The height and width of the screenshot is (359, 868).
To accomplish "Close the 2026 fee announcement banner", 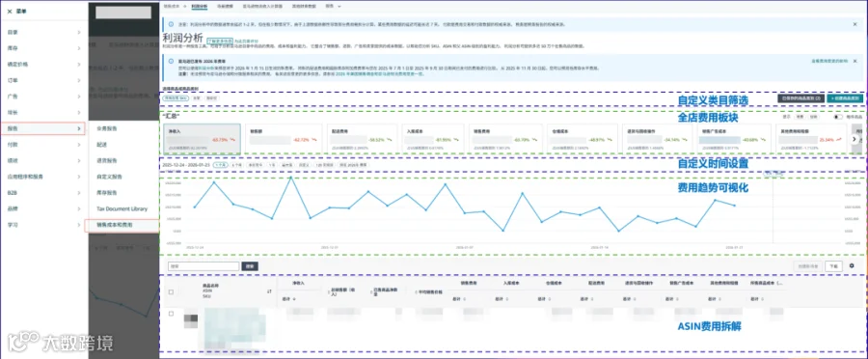I will (x=854, y=61).
